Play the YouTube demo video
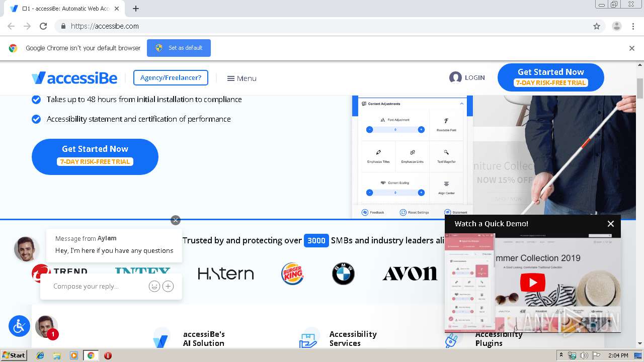644x362 pixels. 532,283
